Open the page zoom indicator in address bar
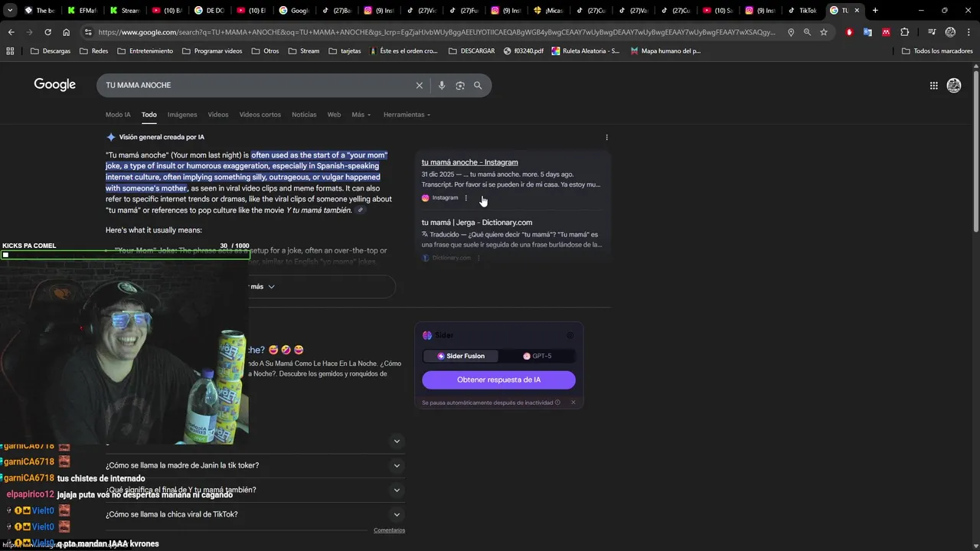This screenshot has height=551, width=980. [x=807, y=32]
